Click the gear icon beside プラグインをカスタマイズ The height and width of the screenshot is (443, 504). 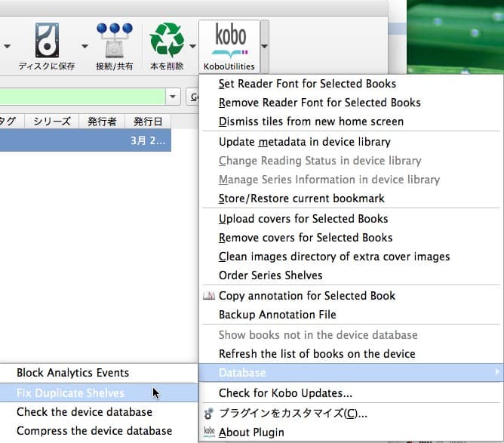[209, 413]
